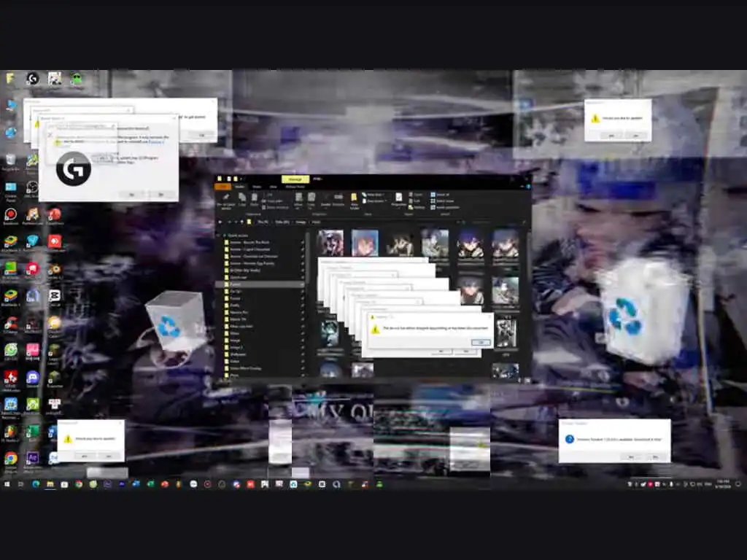Viewport: 747px width, 560px height.
Task: Click Yes on the bottom-right update dialog
Action: point(631,456)
